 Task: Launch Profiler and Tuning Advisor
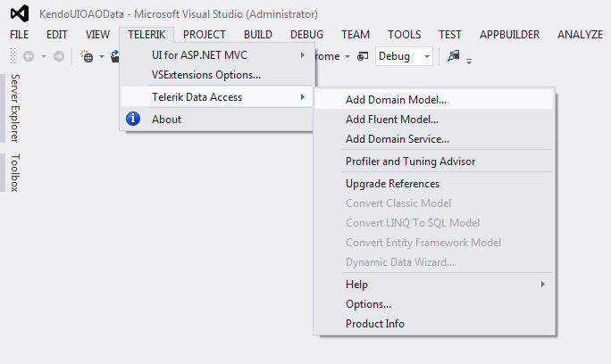click(x=434, y=161)
